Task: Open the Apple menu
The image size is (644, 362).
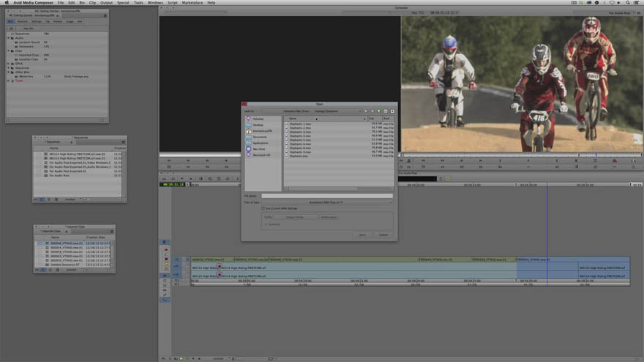Action: pyautogui.click(x=7, y=2)
